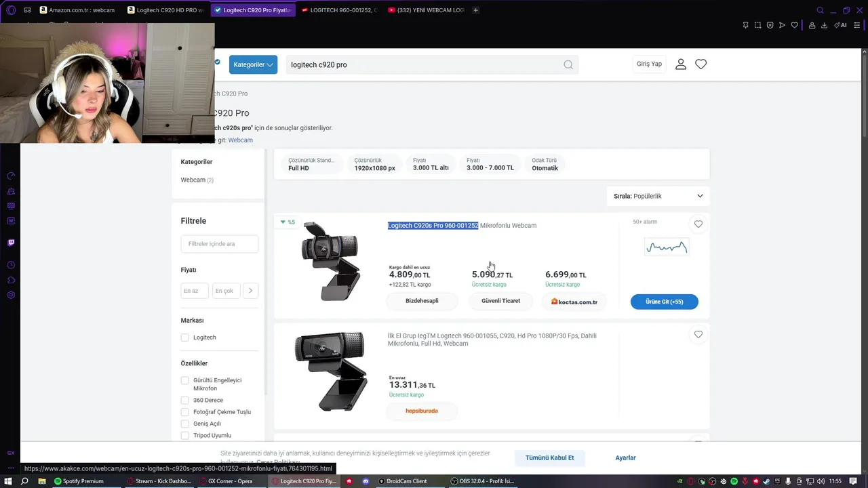View price history chart for C920s Pro
The image size is (868, 488).
(667, 247)
